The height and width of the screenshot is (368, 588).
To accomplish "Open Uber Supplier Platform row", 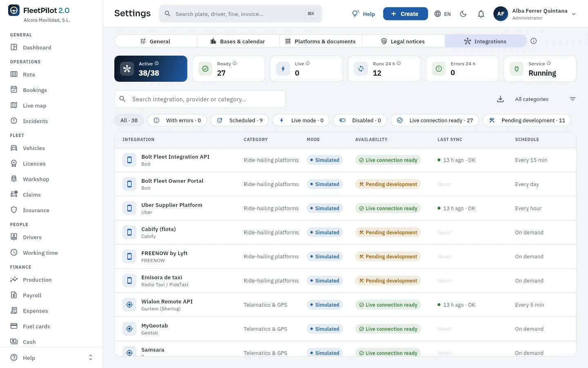I will click(345, 208).
